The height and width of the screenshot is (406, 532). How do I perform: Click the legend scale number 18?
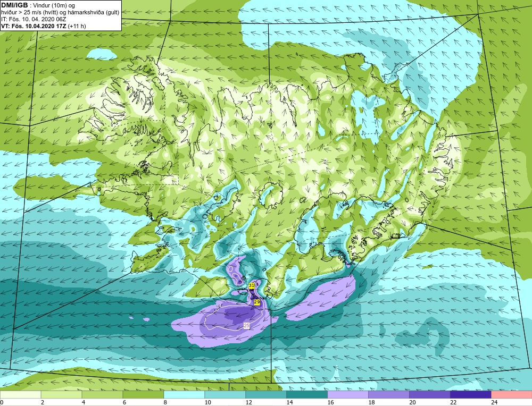[x=371, y=402]
